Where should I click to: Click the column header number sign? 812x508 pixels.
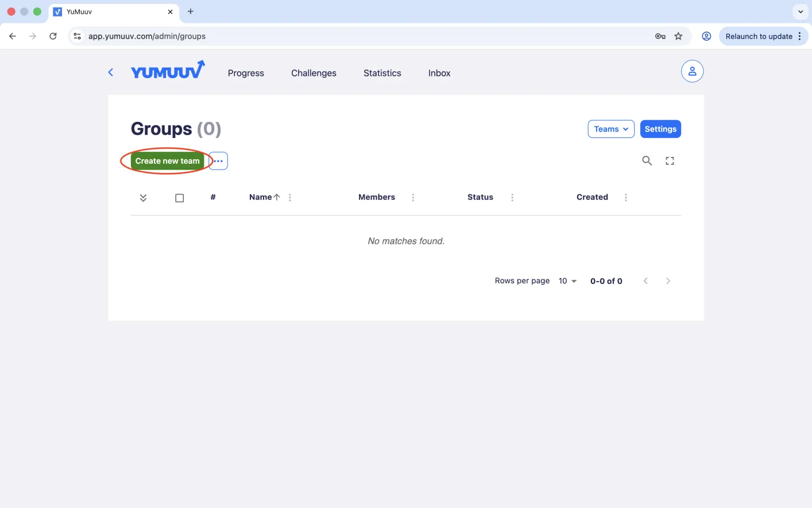213,197
